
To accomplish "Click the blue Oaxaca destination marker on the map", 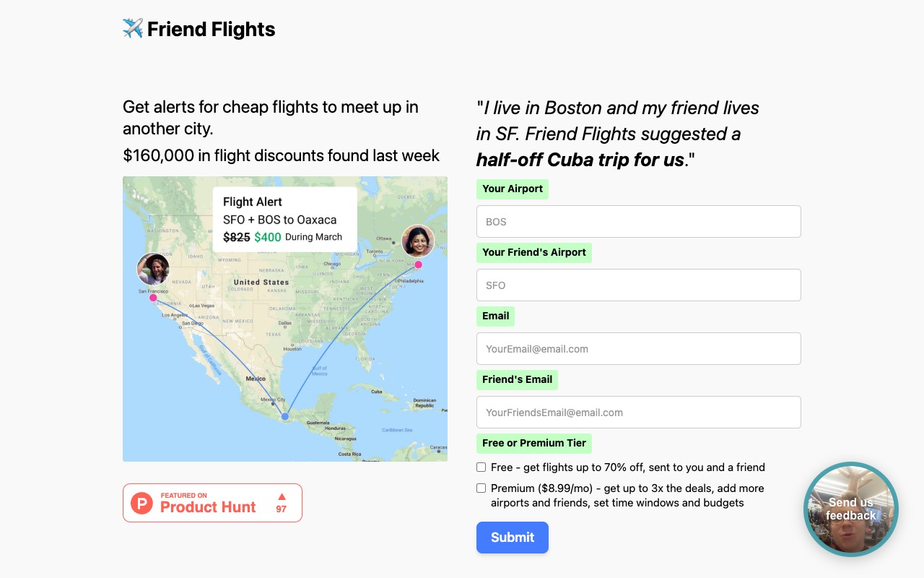I will (284, 416).
